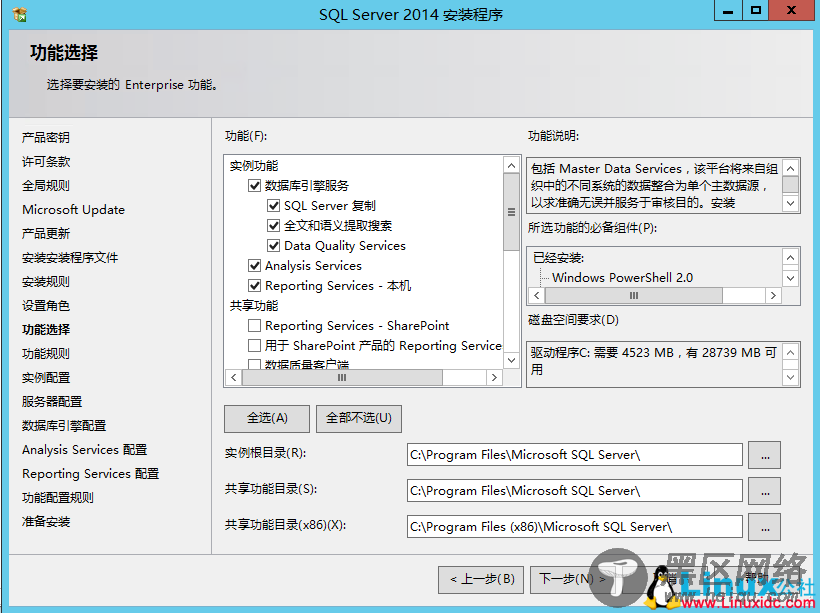The image size is (820, 613).
Task: Click feature description scroll up arrow
Action: [791, 168]
